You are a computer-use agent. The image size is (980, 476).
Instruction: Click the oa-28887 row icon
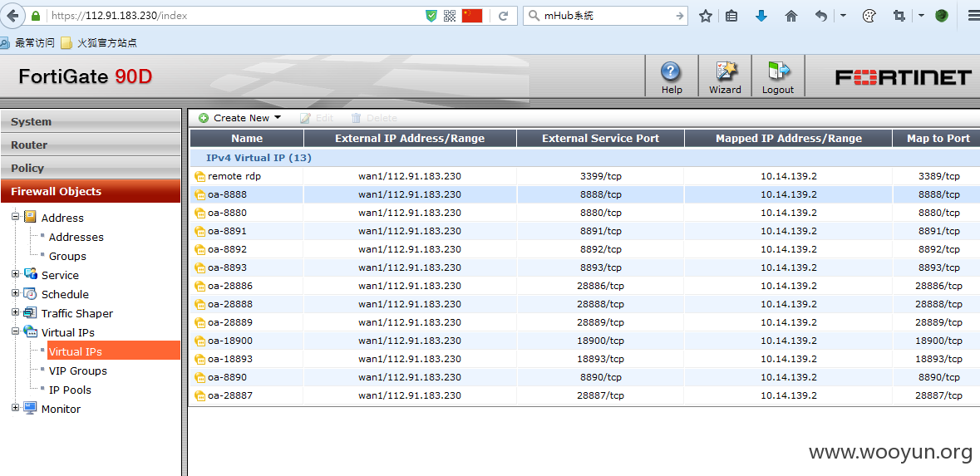point(200,396)
